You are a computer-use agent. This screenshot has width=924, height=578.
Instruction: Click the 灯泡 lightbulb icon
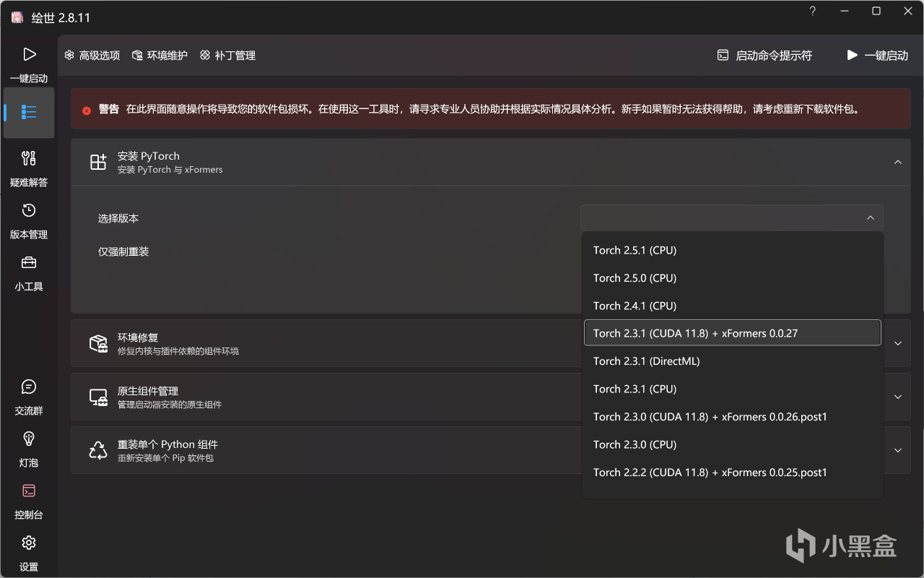[29, 439]
